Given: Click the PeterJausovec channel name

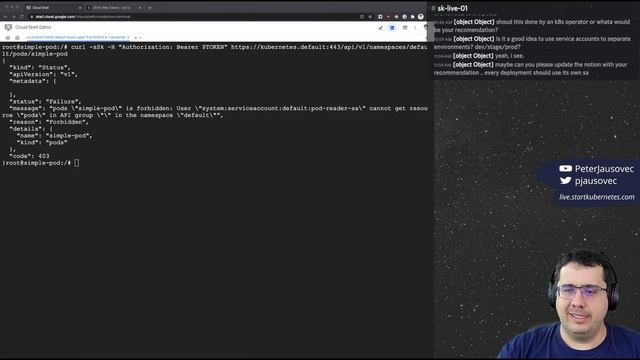Looking at the screenshot, I should click(x=604, y=169).
